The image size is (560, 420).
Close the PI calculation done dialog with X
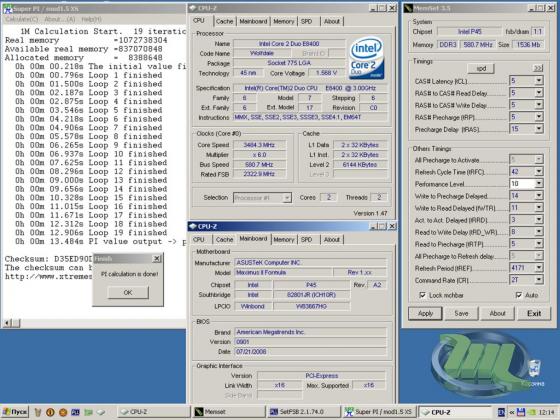click(157, 258)
